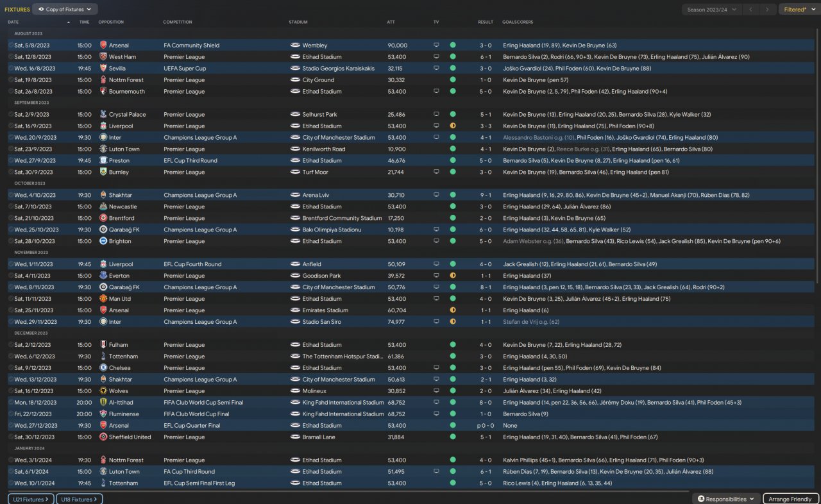Click the Preston club badge
Screen dimensions: 821x504
pos(103,161)
